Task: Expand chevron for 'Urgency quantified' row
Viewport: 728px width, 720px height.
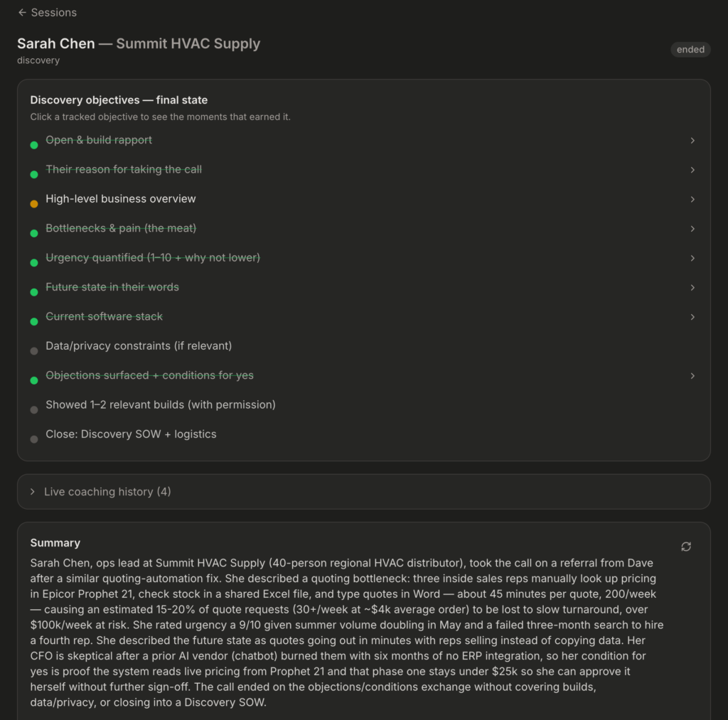Action: pyautogui.click(x=692, y=258)
